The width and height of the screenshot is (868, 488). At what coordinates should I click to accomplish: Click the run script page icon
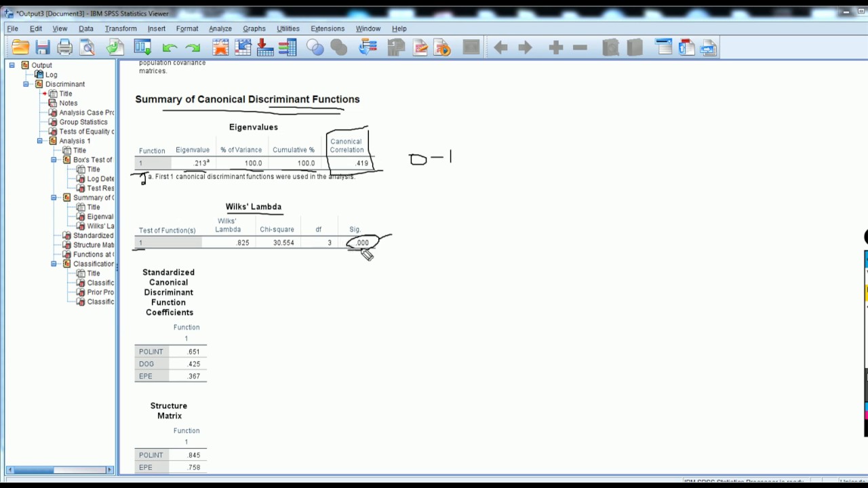[x=442, y=47]
